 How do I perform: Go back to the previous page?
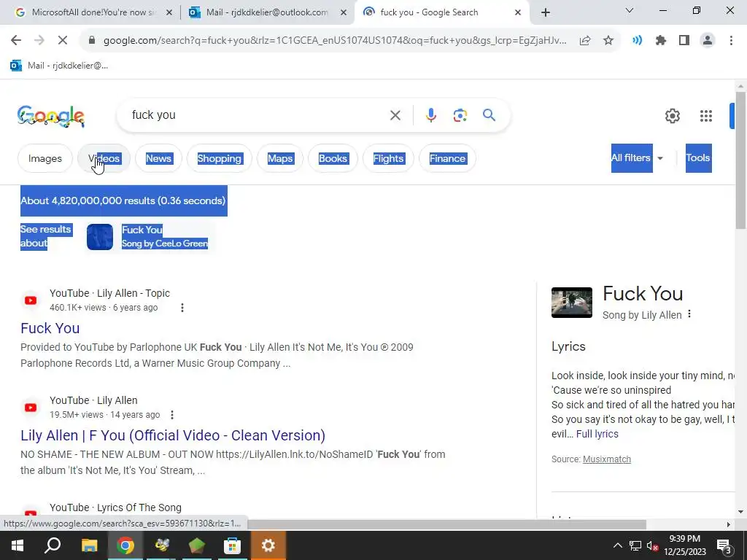point(16,41)
